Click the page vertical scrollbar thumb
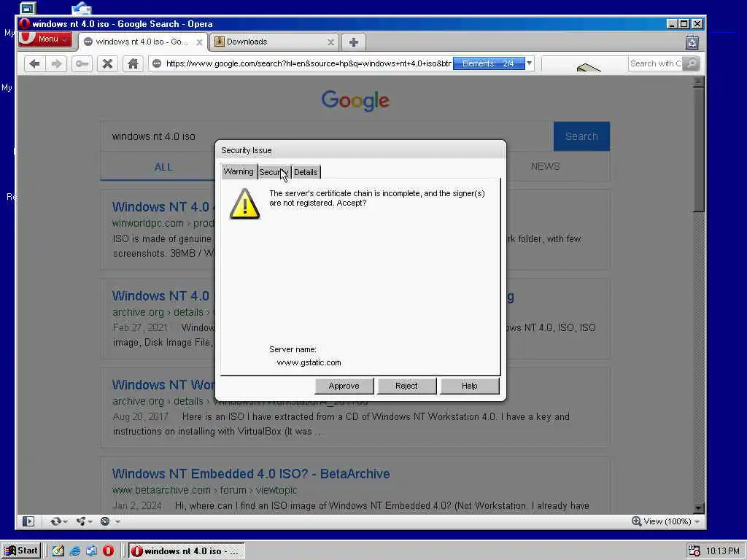This screenshot has width=747, height=560. 698,150
